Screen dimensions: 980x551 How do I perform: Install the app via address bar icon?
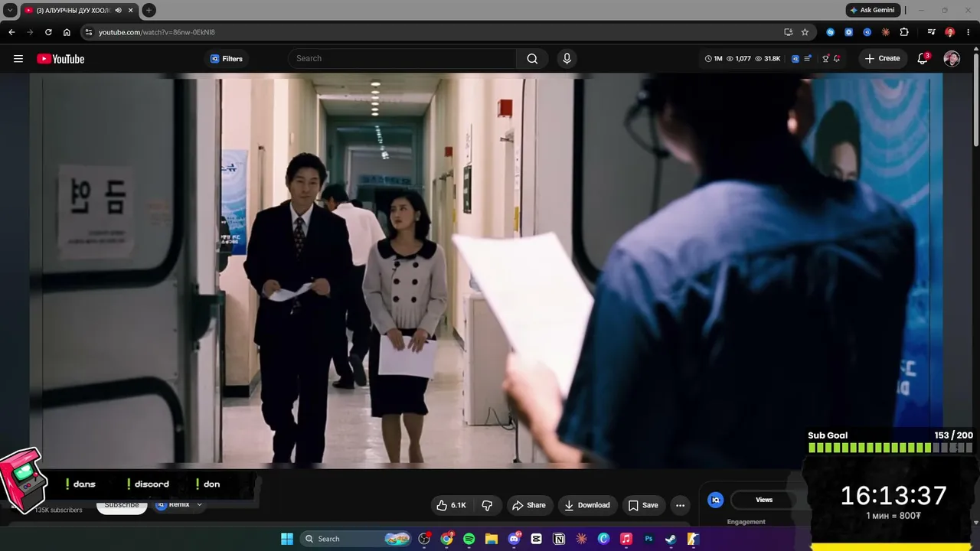(788, 32)
